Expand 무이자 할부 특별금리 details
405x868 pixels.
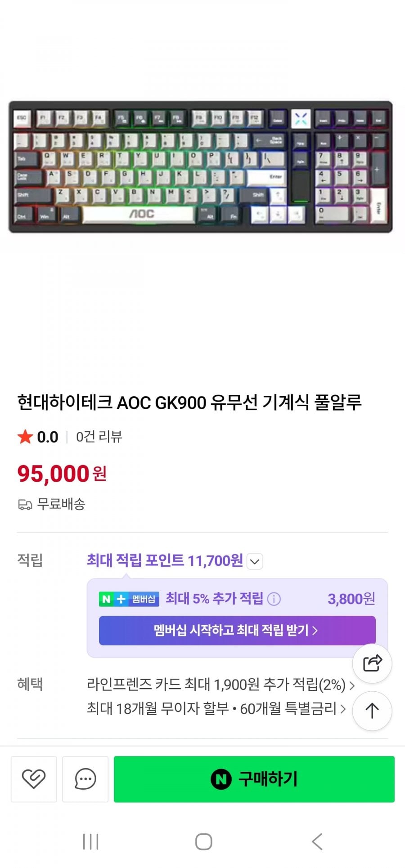(x=343, y=709)
